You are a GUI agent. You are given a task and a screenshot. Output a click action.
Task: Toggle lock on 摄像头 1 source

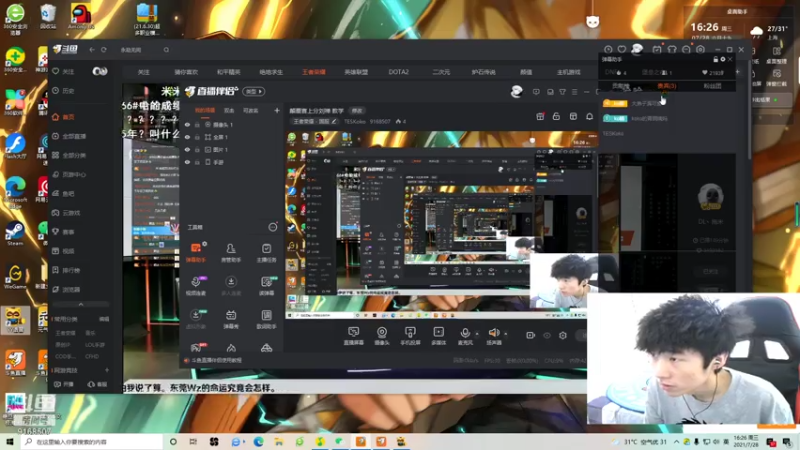(x=197, y=124)
